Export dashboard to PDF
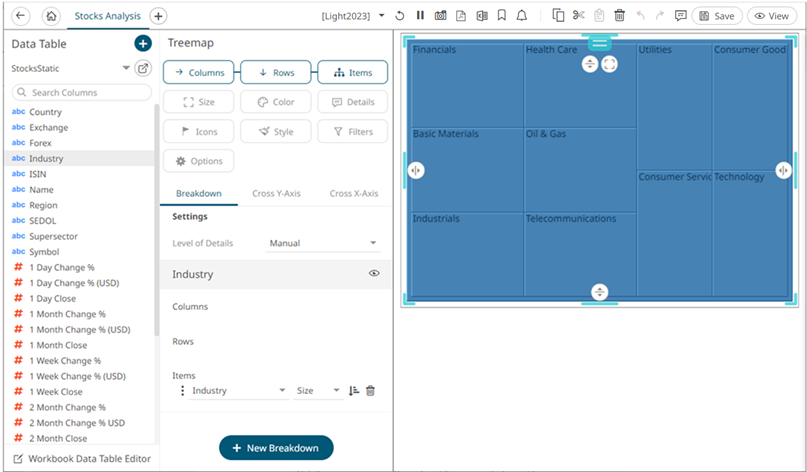 [461, 16]
